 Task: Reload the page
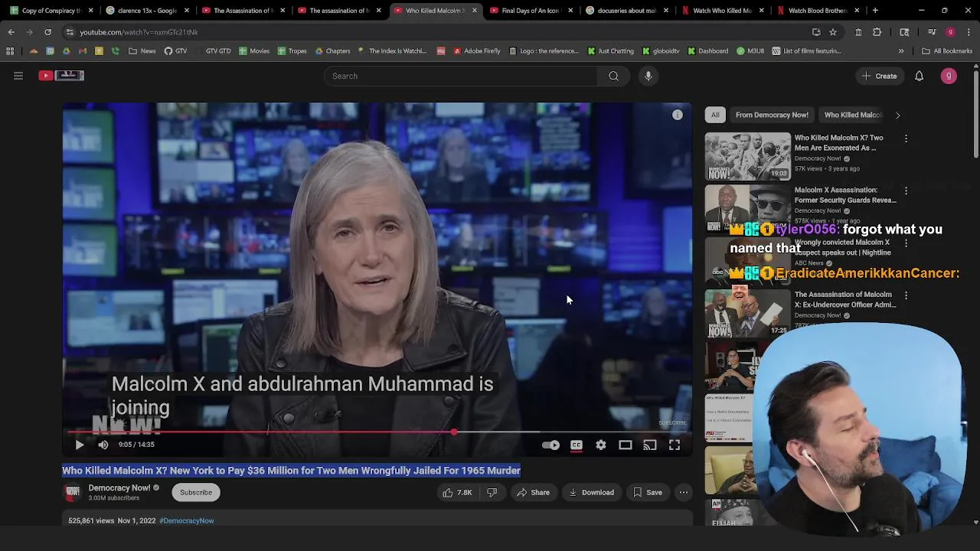coord(47,32)
